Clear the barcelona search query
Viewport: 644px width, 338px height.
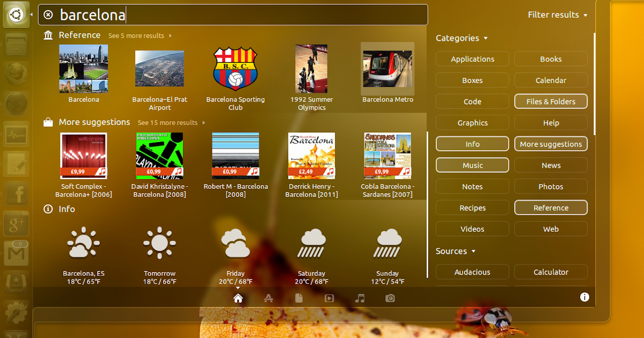[x=48, y=14]
